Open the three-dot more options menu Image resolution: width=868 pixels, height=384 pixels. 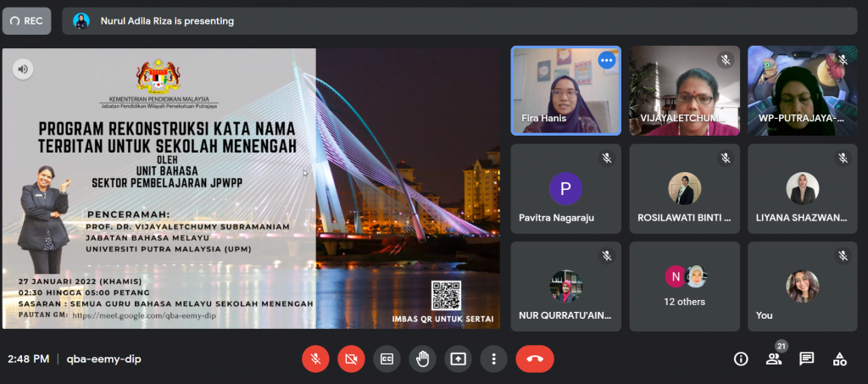pos(493,359)
